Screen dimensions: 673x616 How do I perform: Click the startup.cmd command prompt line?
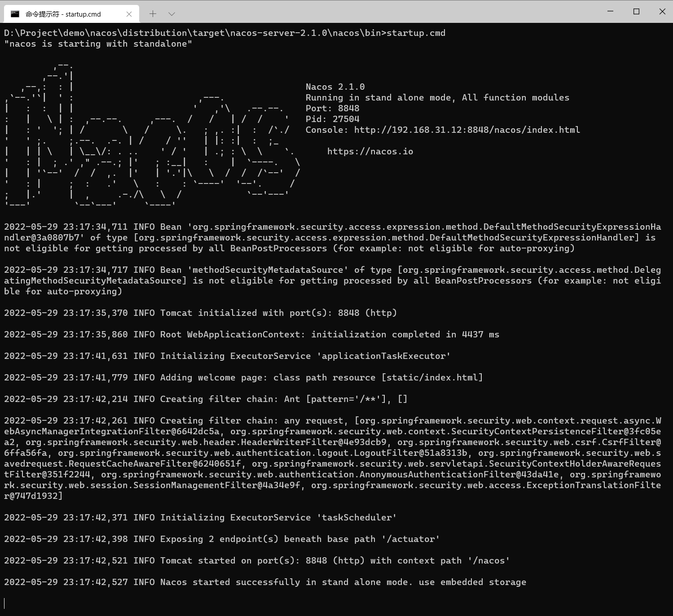tap(224, 33)
